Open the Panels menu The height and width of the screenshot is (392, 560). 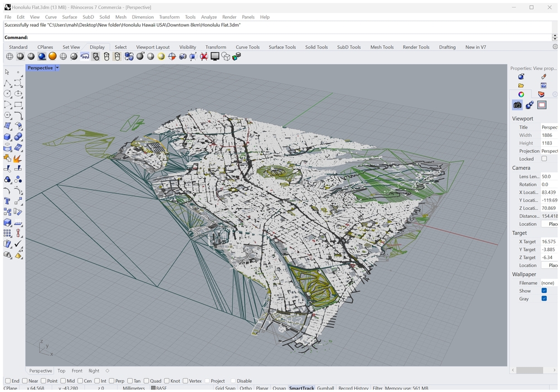point(248,17)
